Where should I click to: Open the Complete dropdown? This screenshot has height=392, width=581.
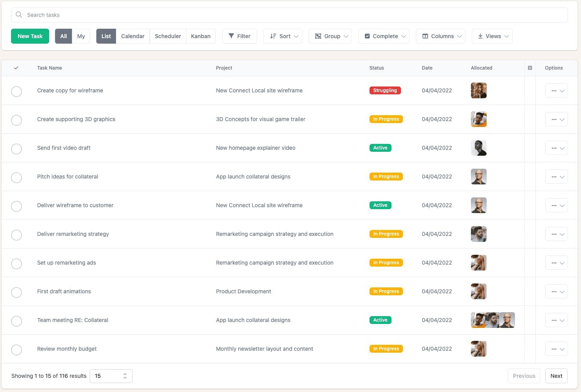[384, 36]
